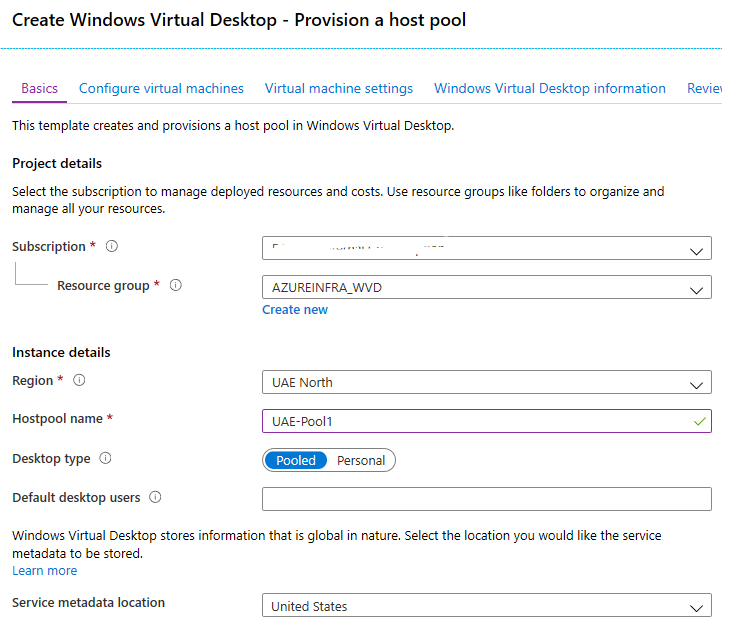Open the Subscription dropdown
736x630 pixels.
pos(487,248)
